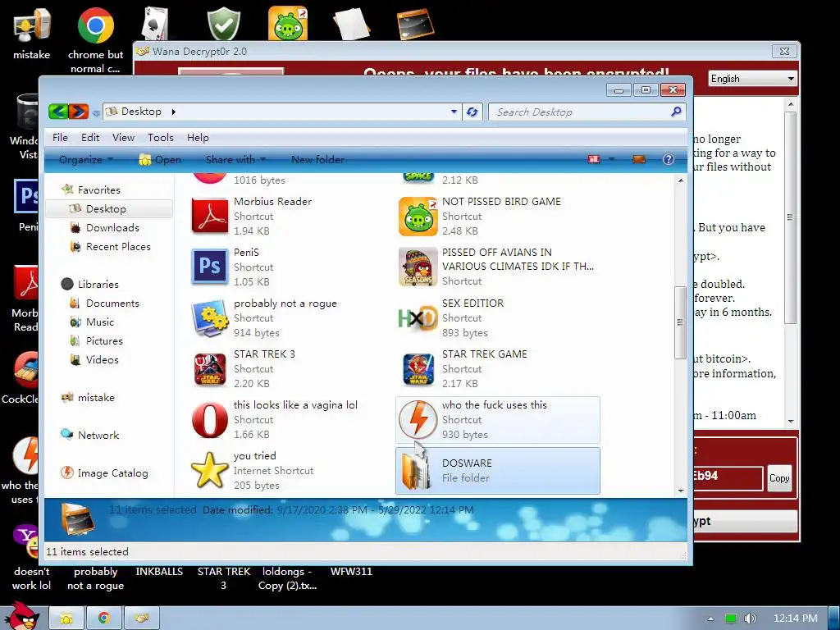Select Downloads in navigation pane
The width and height of the screenshot is (840, 630).
point(112,228)
